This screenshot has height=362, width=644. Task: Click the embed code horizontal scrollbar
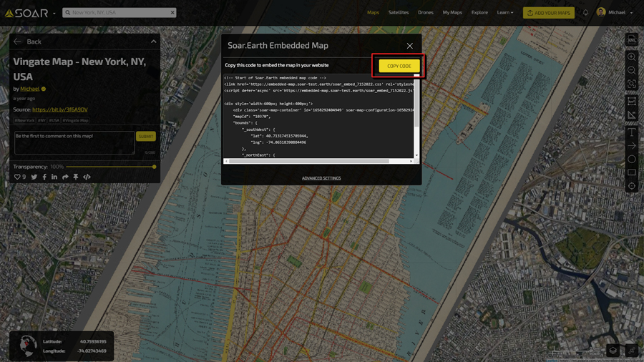pyautogui.click(x=309, y=161)
